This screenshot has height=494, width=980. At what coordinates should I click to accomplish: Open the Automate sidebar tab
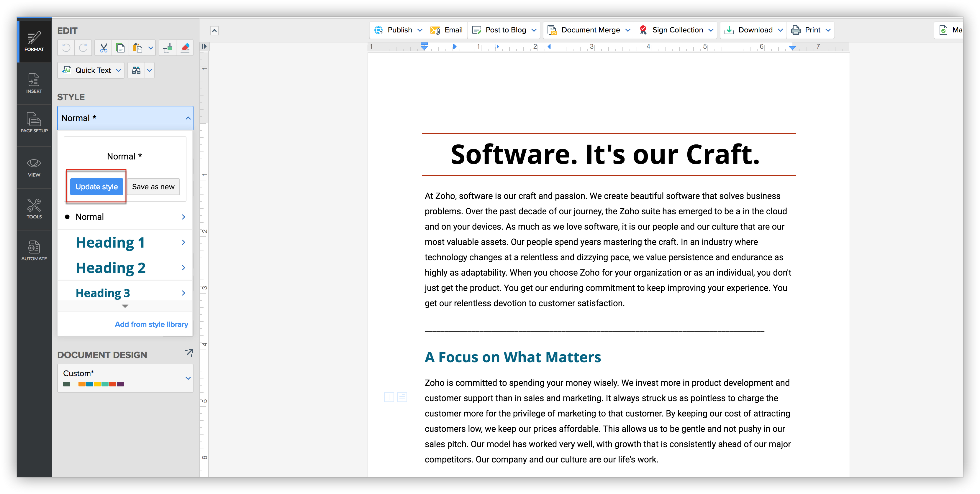(34, 251)
